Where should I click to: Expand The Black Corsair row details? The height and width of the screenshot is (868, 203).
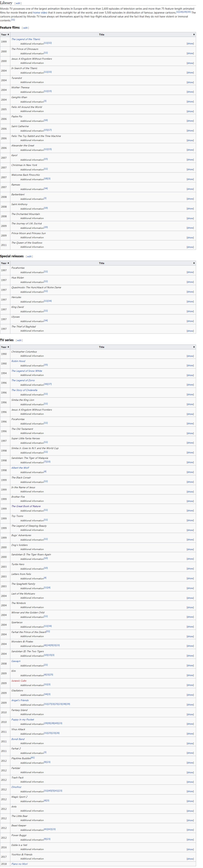tap(190, 482)
